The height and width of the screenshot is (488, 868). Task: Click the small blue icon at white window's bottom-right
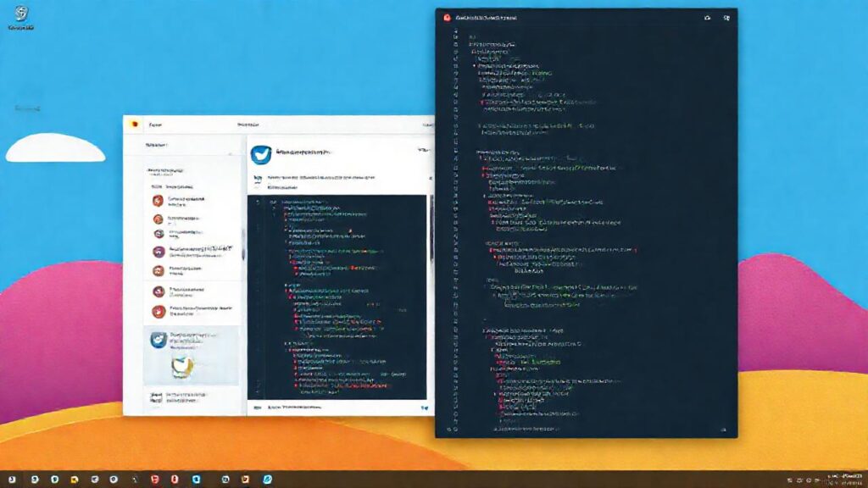422,408
